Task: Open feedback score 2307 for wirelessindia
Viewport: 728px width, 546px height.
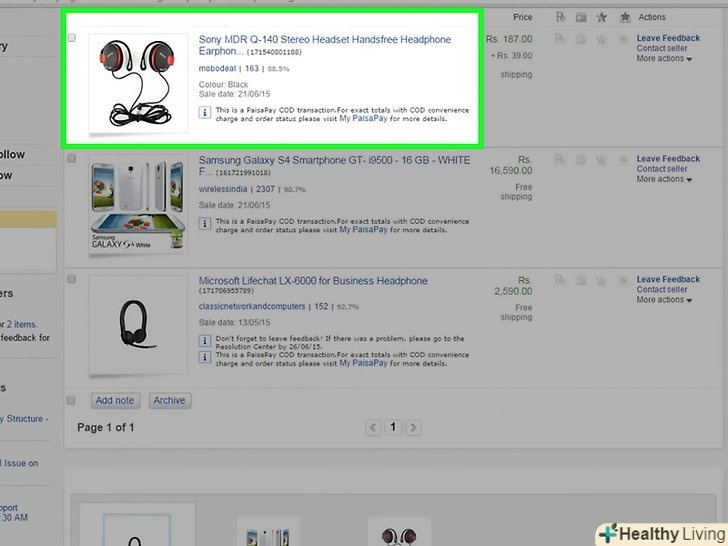Action: pyautogui.click(x=265, y=189)
